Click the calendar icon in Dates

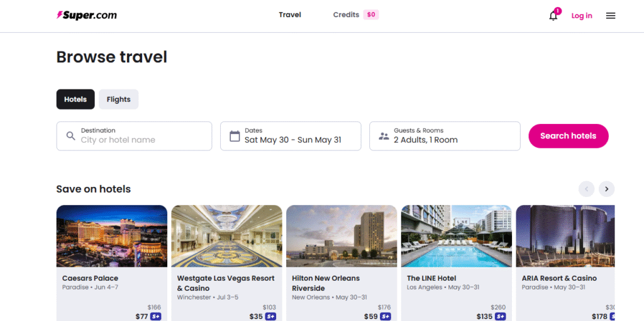(x=235, y=136)
